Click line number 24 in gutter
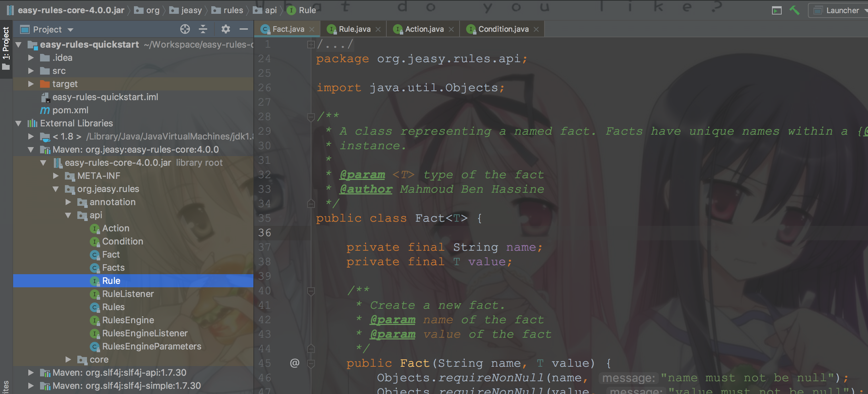Screen dimensions: 868x394 click(264, 59)
